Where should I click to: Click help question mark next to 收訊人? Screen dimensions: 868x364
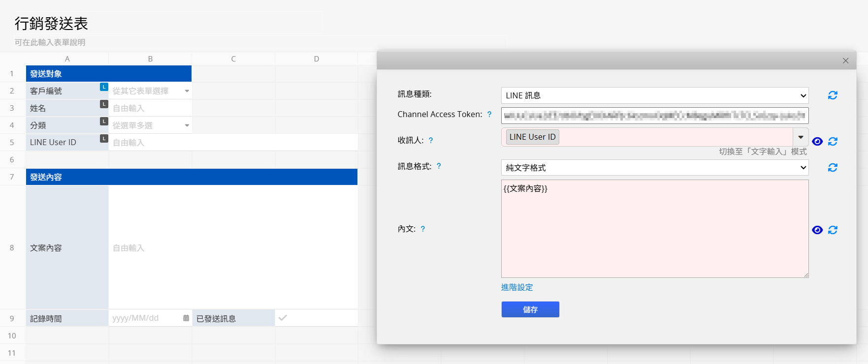pos(431,141)
